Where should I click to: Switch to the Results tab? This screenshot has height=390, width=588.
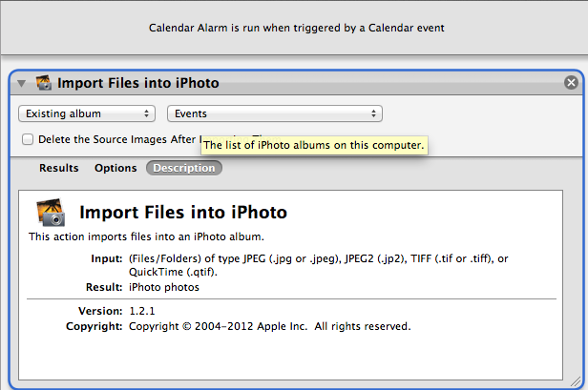click(x=59, y=168)
